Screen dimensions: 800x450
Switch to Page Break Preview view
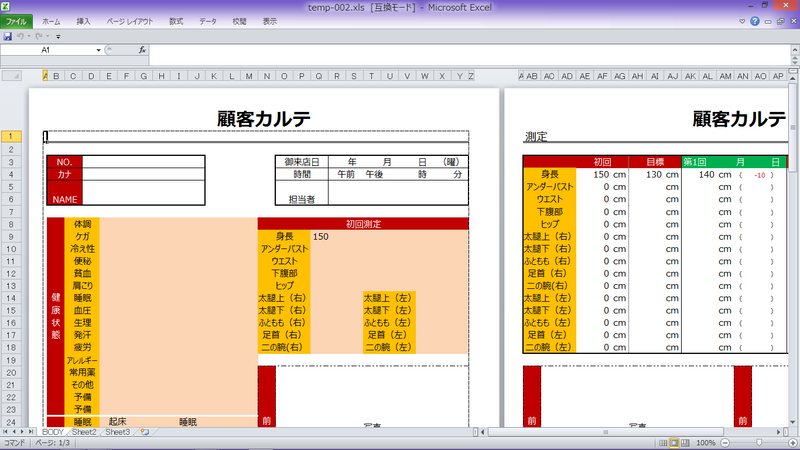[x=686, y=442]
